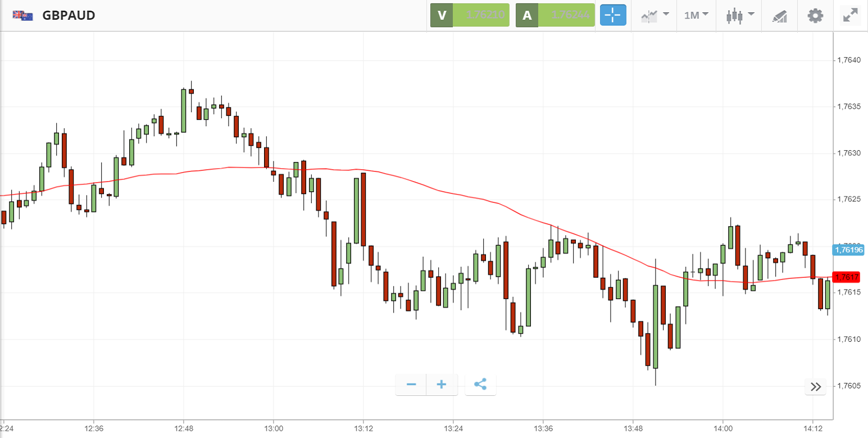Select the drawing tools pencil icon
The height and width of the screenshot is (438, 868).
780,16
